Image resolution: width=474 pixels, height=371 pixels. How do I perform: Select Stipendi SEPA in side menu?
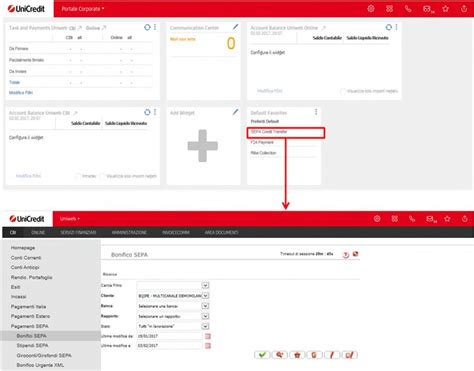pos(32,346)
